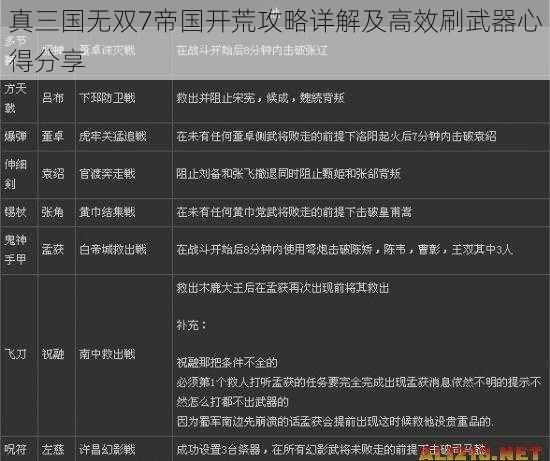
Task: Click condition about 洛阳起火后7分钟内击破袁绍
Action: tap(336, 136)
